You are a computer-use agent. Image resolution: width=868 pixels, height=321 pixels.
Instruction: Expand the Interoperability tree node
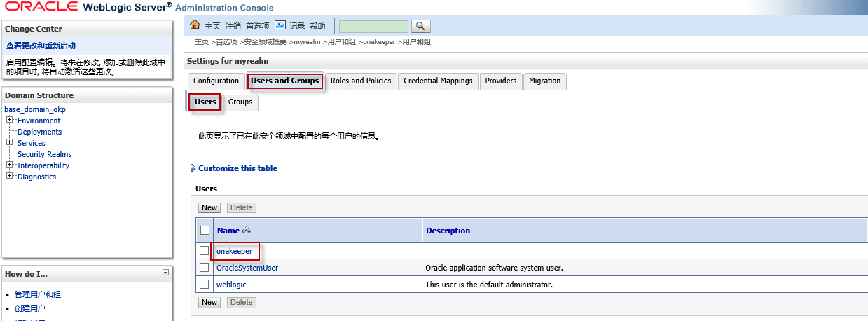(x=10, y=165)
